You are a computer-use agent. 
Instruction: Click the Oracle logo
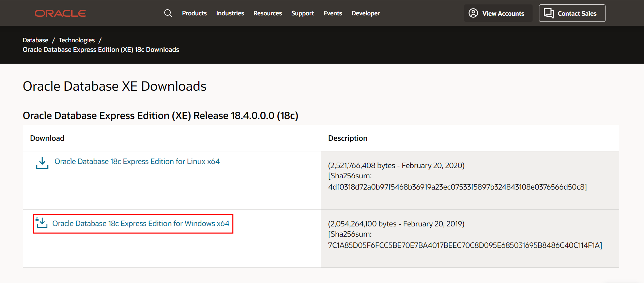point(60,13)
